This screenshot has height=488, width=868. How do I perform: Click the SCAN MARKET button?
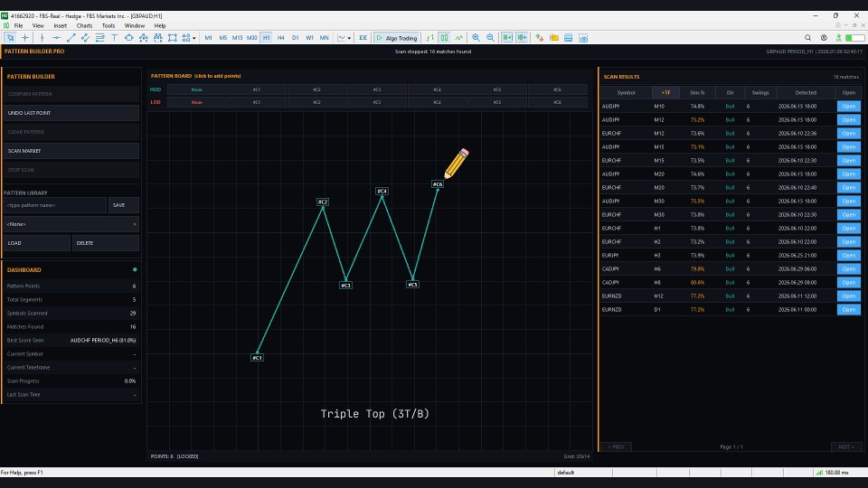pos(71,151)
